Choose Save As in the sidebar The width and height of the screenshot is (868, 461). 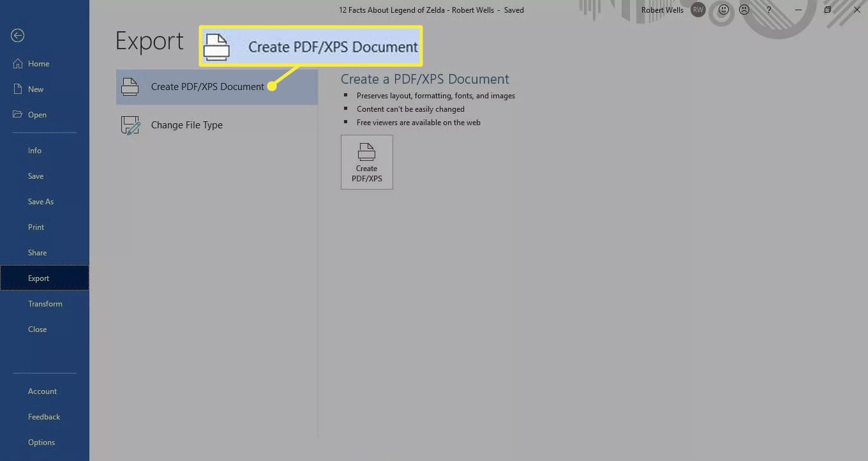pyautogui.click(x=45, y=202)
